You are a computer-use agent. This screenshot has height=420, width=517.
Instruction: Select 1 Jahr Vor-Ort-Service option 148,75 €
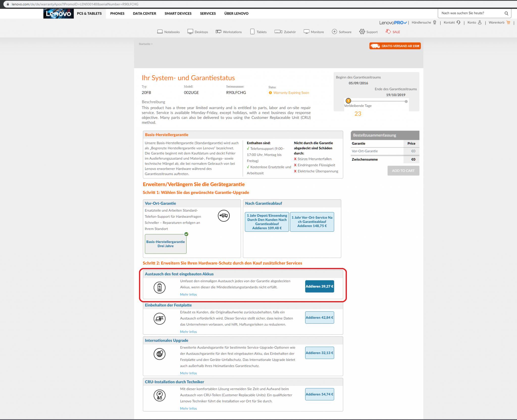(x=312, y=222)
